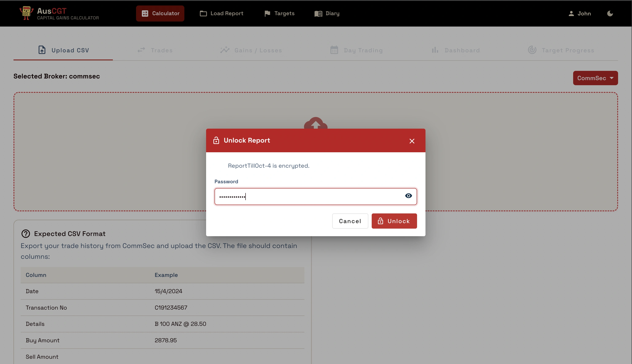This screenshot has height=364, width=632.
Task: Click the AusCGT calculator mascot logo
Action: point(27,13)
